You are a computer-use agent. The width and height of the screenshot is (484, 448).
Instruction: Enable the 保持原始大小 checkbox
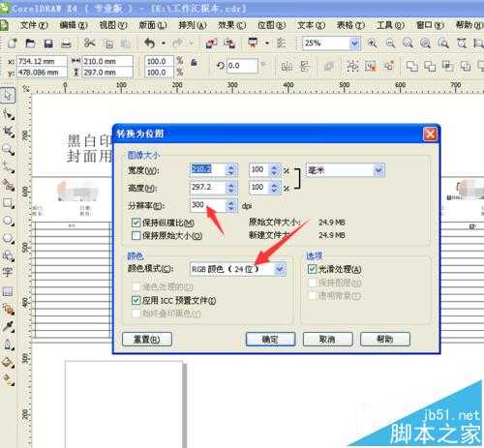(x=136, y=235)
